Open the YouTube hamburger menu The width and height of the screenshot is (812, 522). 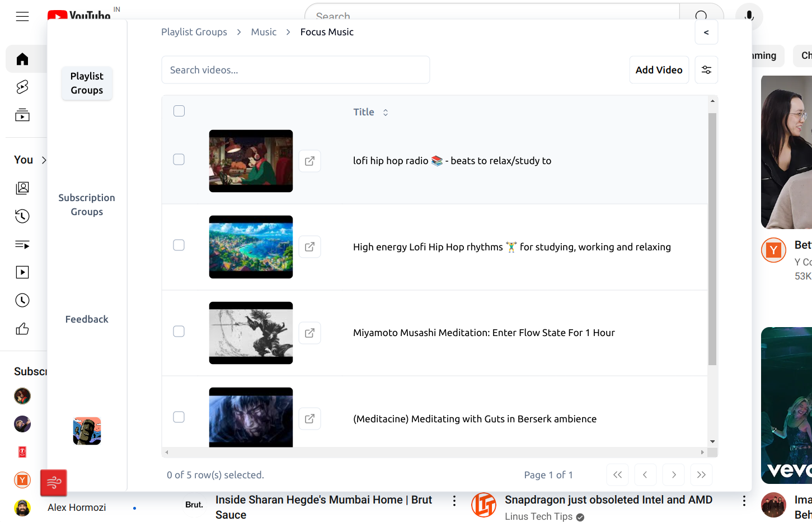pyautogui.click(x=22, y=16)
